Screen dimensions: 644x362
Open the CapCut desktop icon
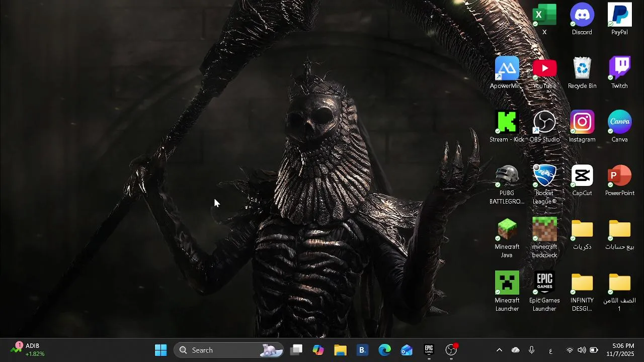coord(582,180)
